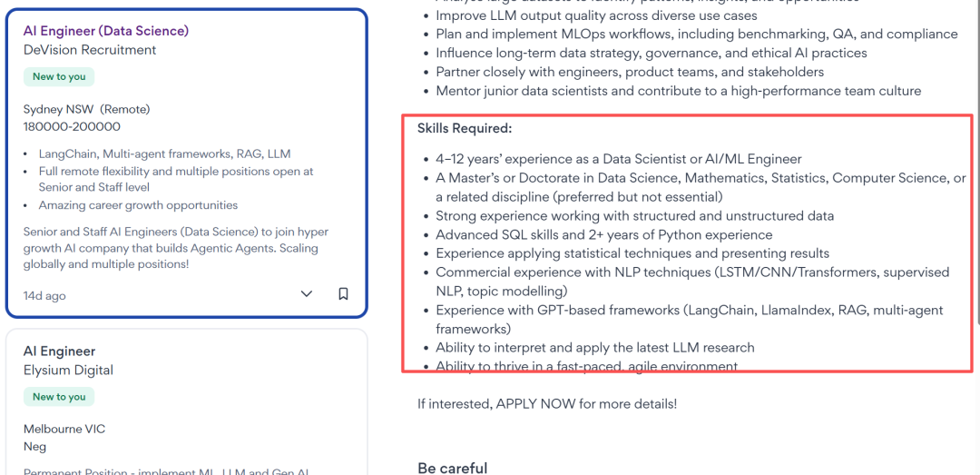Viewport: 980px width, 475px height.
Task: Click the Amazing career growth opportunities bullet
Action: point(138,205)
